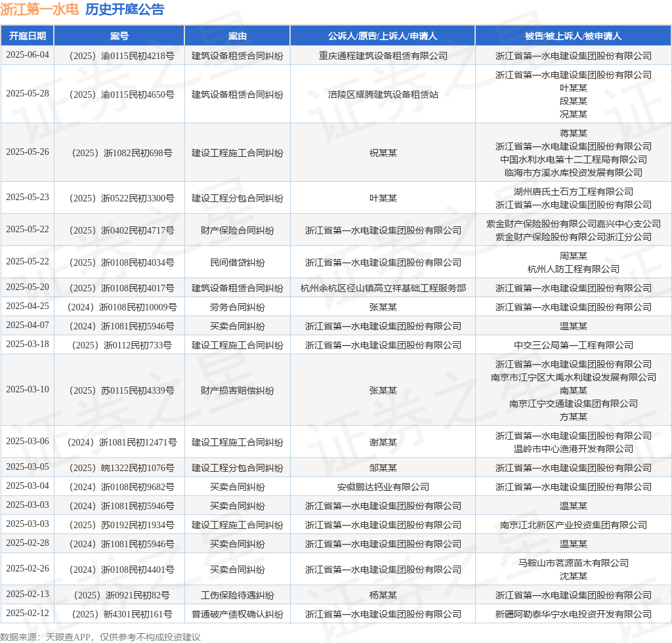672x643 pixels.
Task: Click defendant 南京市江宁区大禹水利建设发展有限公司
Action: pyautogui.click(x=574, y=377)
